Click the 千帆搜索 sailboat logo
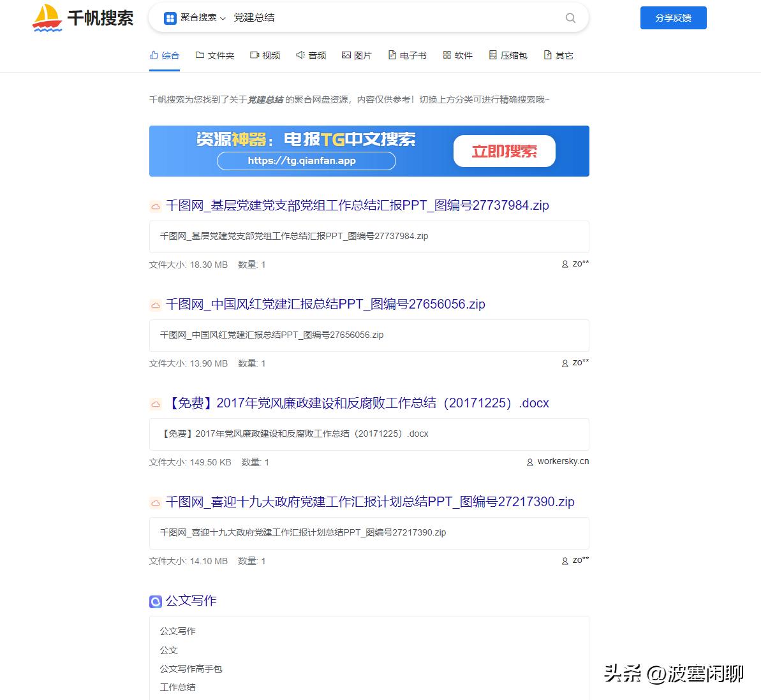Viewport: 761px width, 700px height. click(x=46, y=18)
